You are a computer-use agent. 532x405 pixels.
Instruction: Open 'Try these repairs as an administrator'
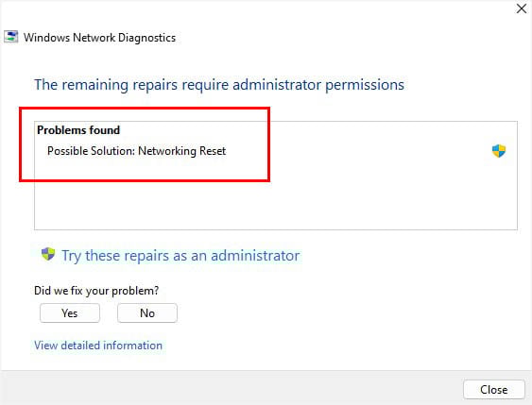[180, 256]
